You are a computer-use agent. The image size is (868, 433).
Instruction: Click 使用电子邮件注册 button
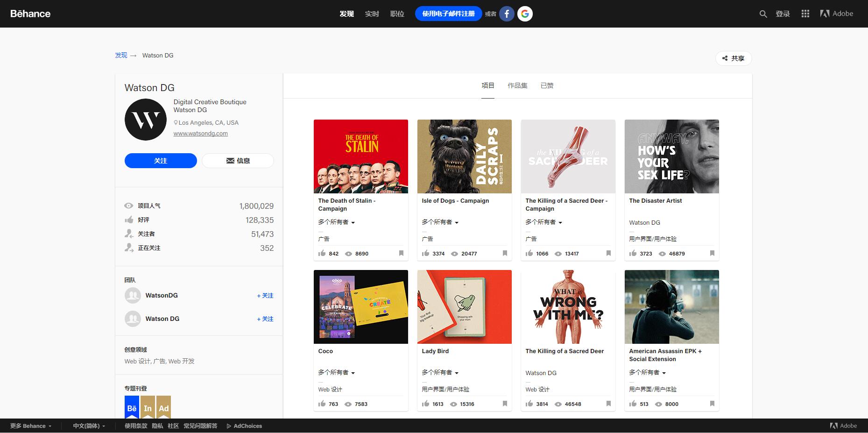(x=448, y=14)
